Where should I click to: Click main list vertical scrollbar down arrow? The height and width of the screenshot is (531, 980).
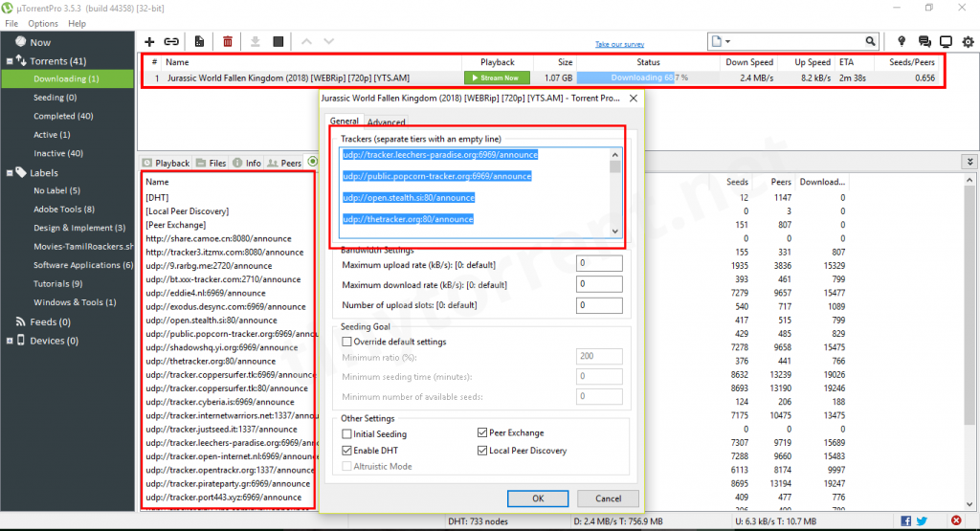point(969,505)
